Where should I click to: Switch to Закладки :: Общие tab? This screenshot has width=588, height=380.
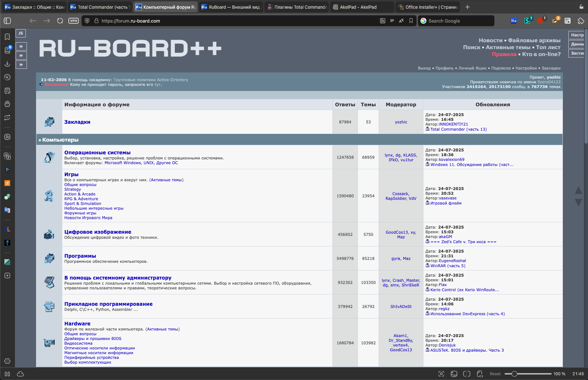[35, 7]
